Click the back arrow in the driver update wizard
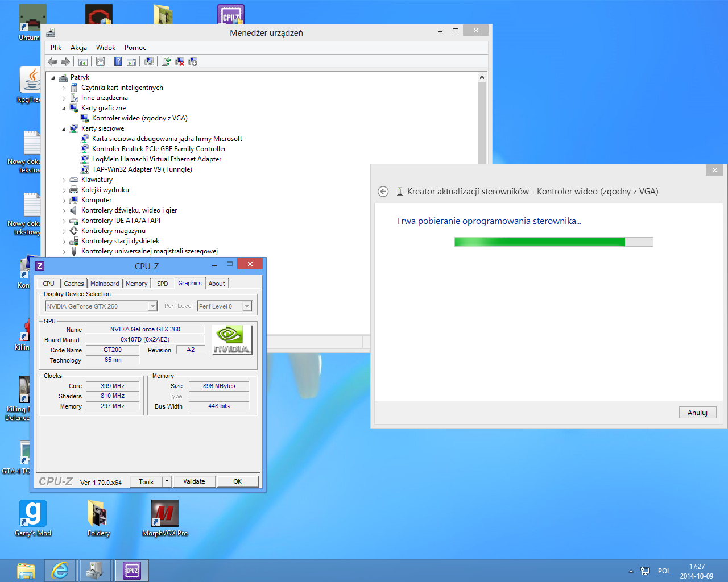 point(383,192)
